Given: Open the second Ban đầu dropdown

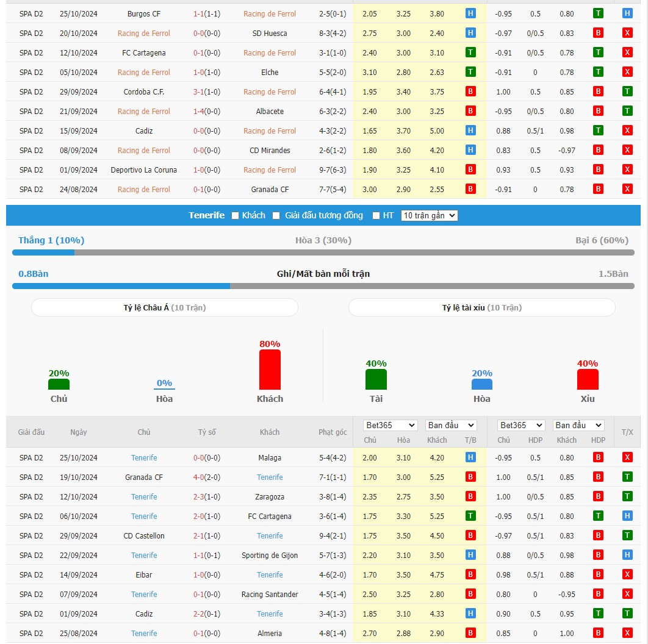Looking at the screenshot, I should click(578, 426).
